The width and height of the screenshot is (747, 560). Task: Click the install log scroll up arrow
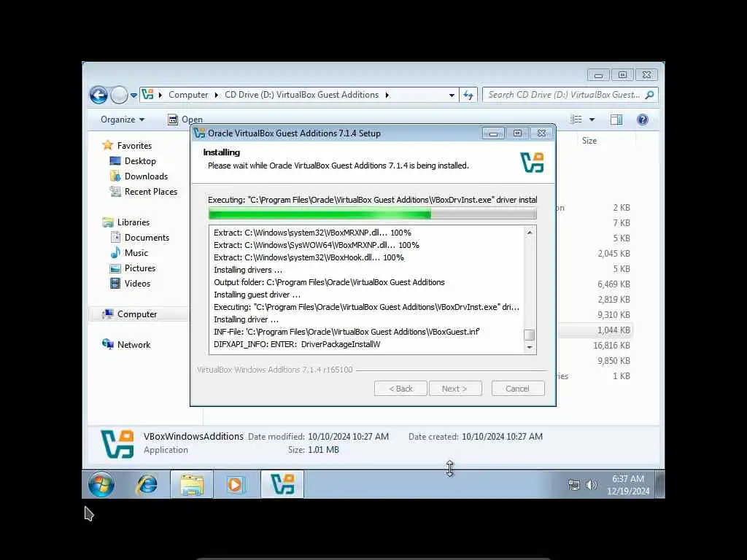[x=530, y=233]
